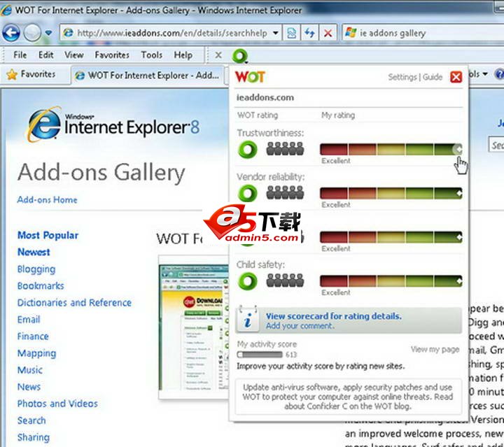Screen dimensions: 504x447
Task: Click the Conficker C blog notice box
Action: (x=348, y=397)
